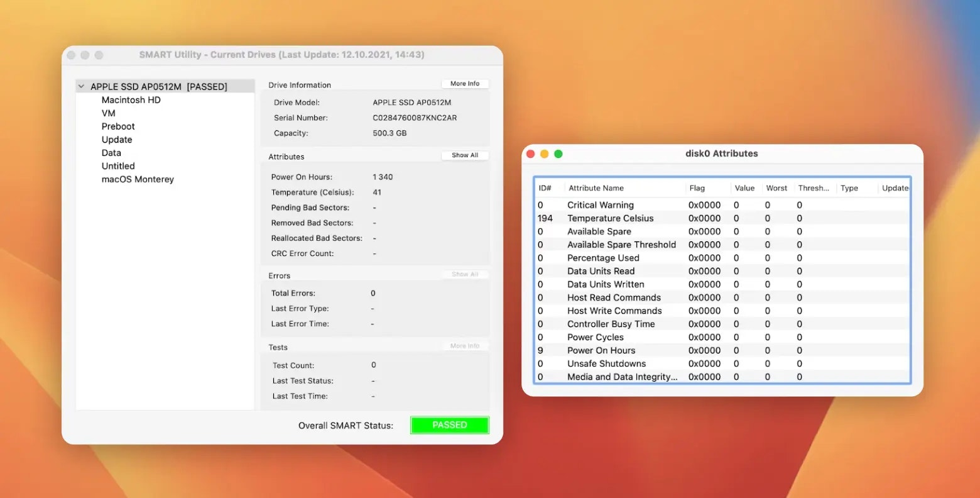Select APPLE SSD AP0512M [PASSED] in sidebar
Viewport: 980px width, 498px height.
[165, 87]
